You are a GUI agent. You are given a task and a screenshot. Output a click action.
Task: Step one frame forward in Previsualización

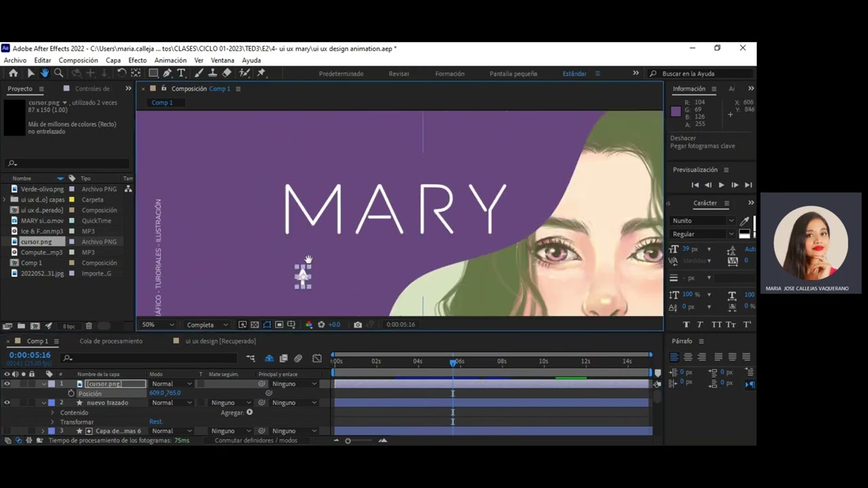pyautogui.click(x=734, y=185)
